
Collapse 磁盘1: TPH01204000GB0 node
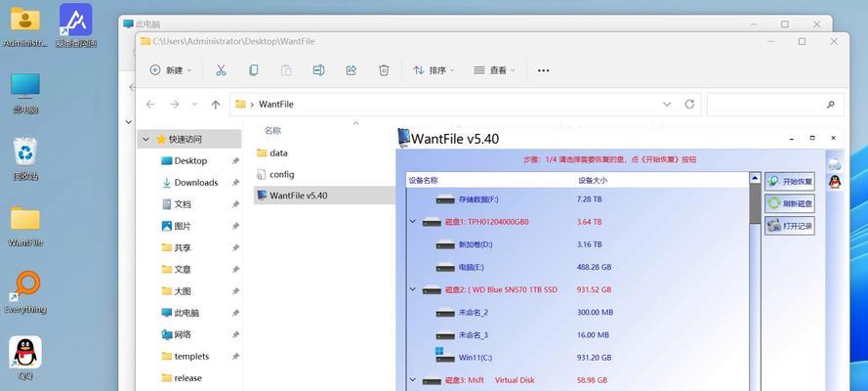click(412, 222)
